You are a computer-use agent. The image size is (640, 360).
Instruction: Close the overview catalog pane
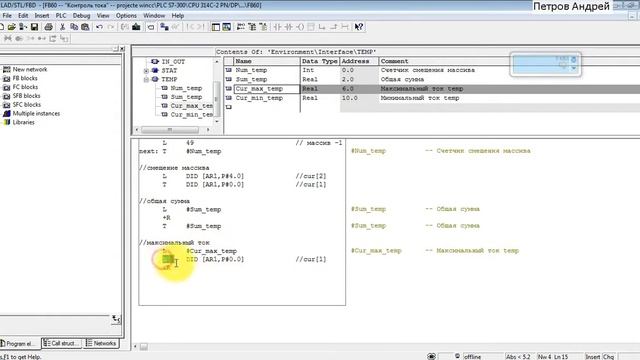click(x=122, y=49)
